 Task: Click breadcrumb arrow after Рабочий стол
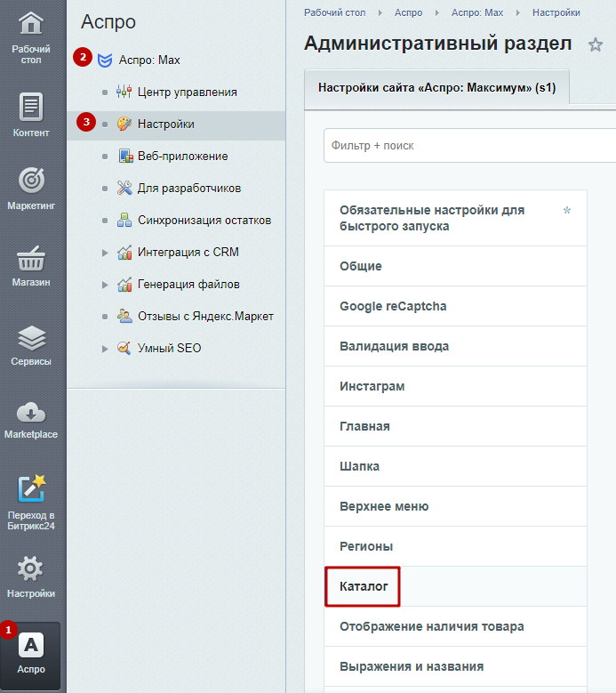click(380, 12)
